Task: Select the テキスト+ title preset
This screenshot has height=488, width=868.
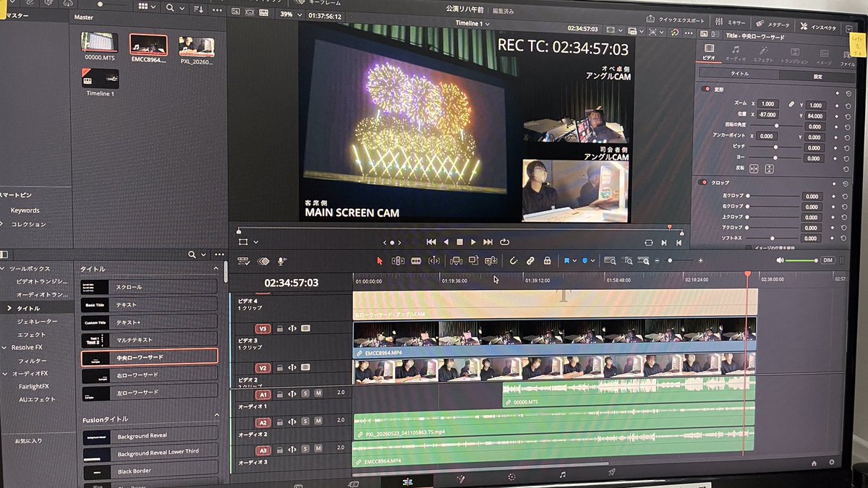Action: pos(149,322)
